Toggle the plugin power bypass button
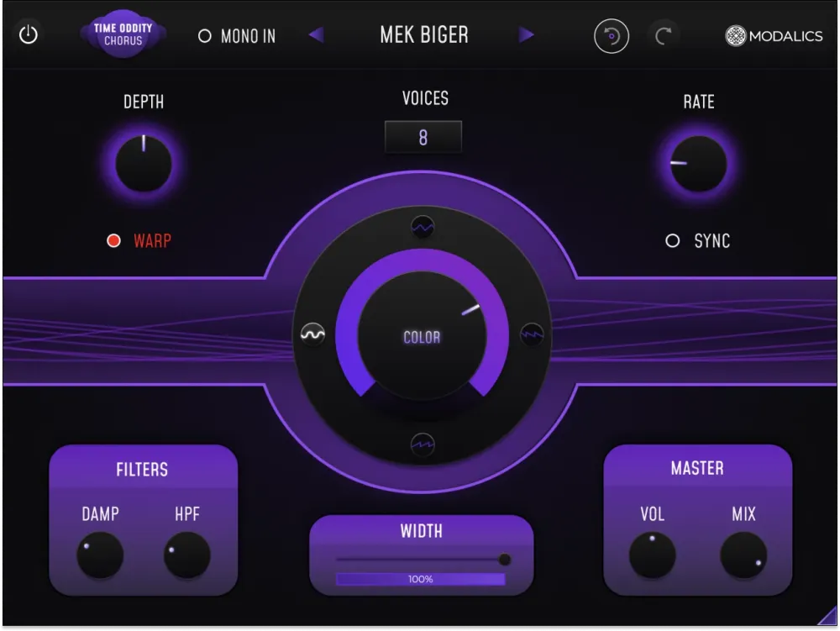Viewport: 840px width, 631px height. click(x=28, y=34)
